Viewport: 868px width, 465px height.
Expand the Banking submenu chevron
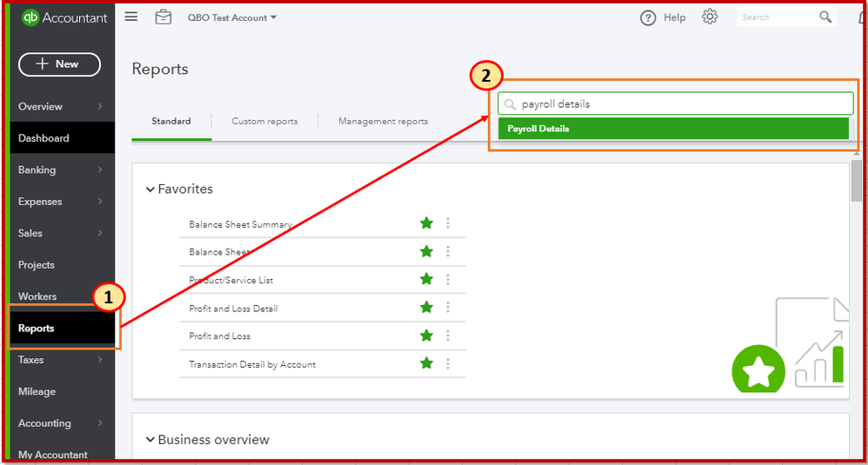pos(100,169)
